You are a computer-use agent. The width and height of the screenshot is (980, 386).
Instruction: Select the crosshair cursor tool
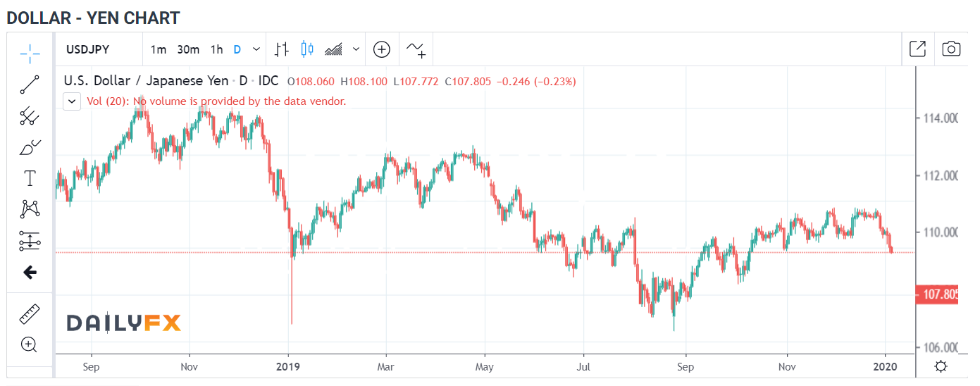[x=30, y=51]
